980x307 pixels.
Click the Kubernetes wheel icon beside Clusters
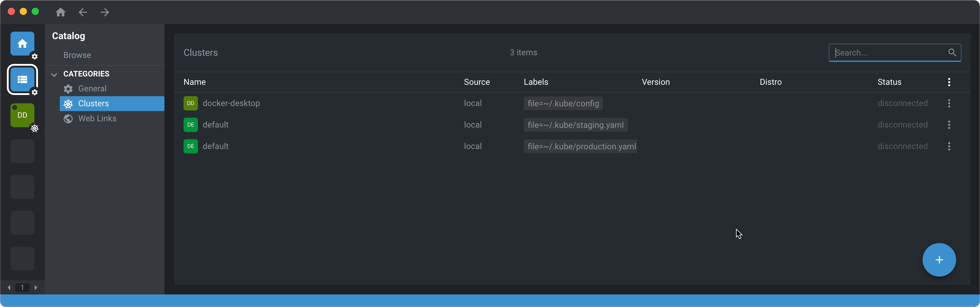pyautogui.click(x=68, y=103)
